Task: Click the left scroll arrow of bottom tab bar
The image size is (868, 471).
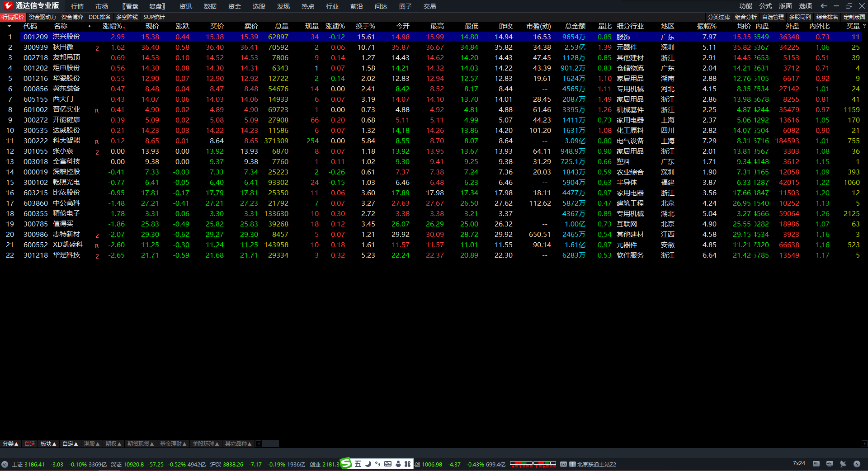Action: click(259, 444)
